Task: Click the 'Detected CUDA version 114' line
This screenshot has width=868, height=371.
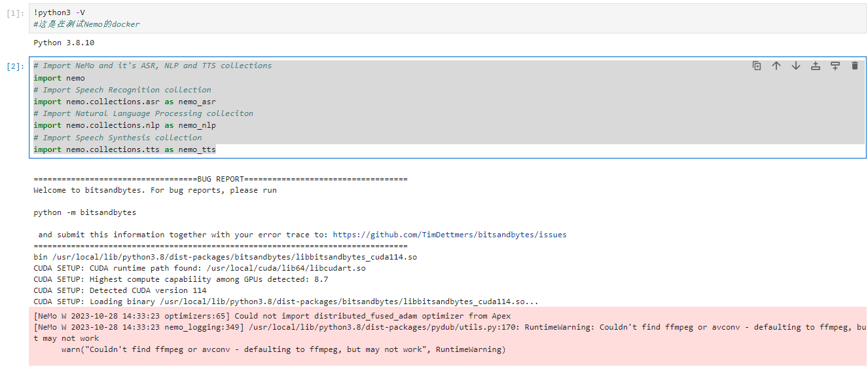Action: [120, 290]
